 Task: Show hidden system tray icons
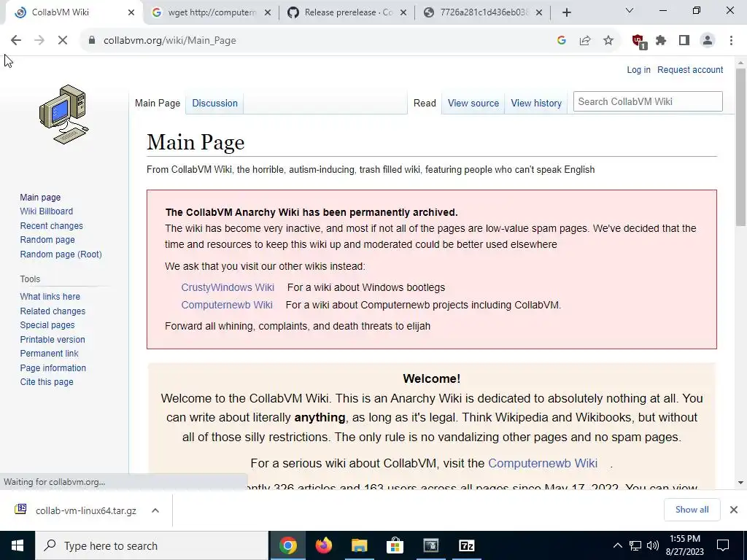pos(617,545)
